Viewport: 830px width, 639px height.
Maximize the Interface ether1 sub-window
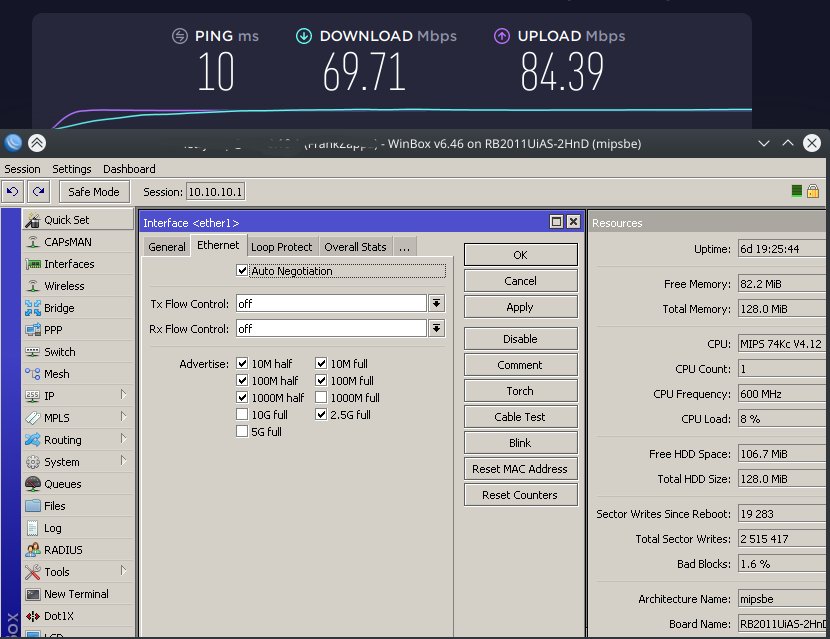pos(556,222)
